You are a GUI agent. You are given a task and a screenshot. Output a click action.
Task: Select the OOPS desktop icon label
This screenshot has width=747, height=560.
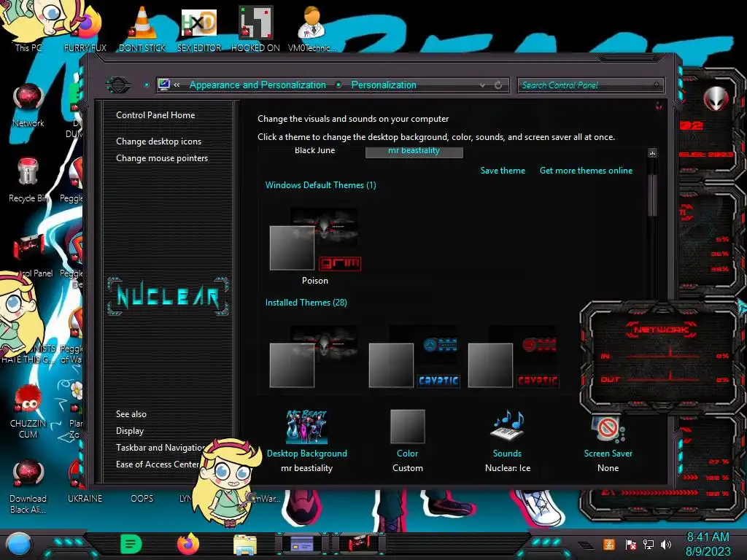click(x=142, y=499)
